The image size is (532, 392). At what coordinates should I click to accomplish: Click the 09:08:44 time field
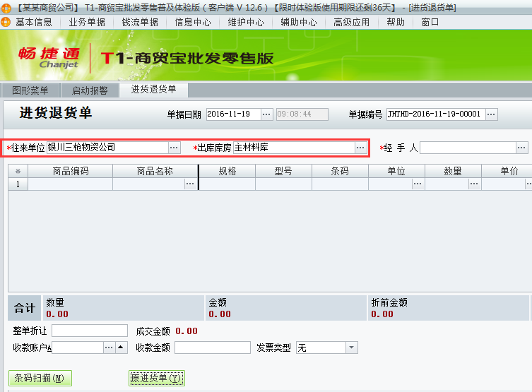pos(302,114)
